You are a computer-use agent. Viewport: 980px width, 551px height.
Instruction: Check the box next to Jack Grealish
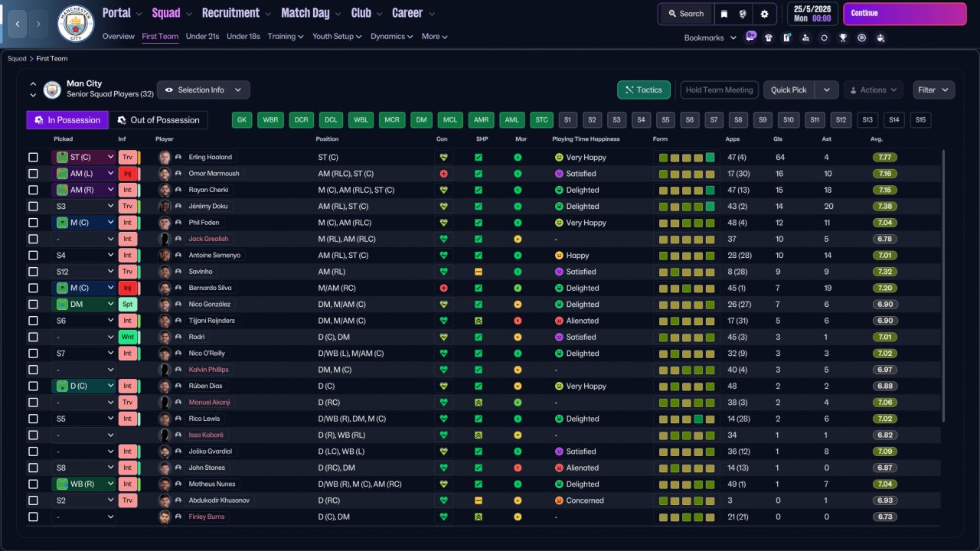33,239
